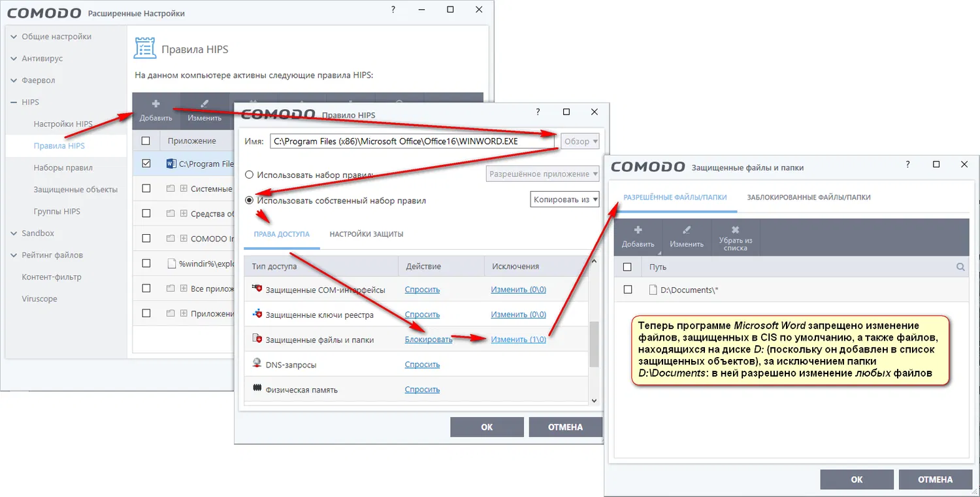Click Защищенные COM-интерфейсы row icon
Viewport: 980px width, 497px height.
pos(257,289)
